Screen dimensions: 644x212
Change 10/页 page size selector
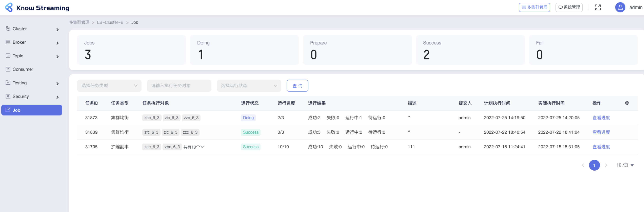click(625, 165)
